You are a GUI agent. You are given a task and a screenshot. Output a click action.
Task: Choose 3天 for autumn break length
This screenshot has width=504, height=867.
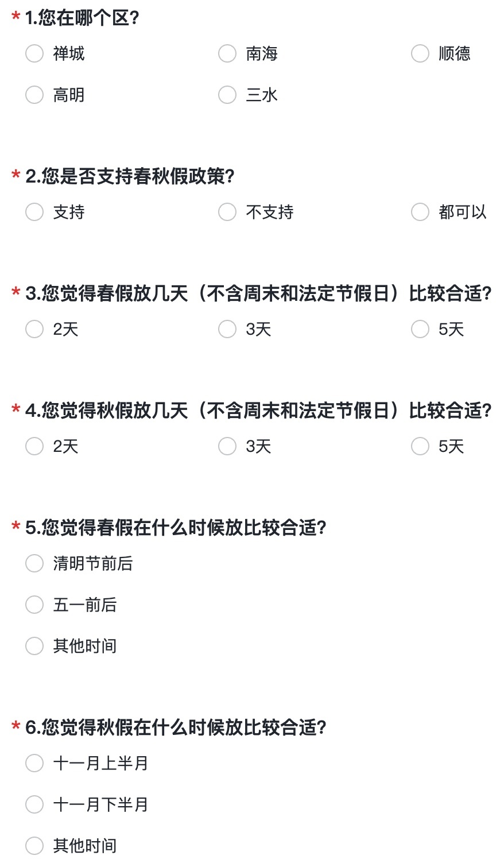click(227, 447)
